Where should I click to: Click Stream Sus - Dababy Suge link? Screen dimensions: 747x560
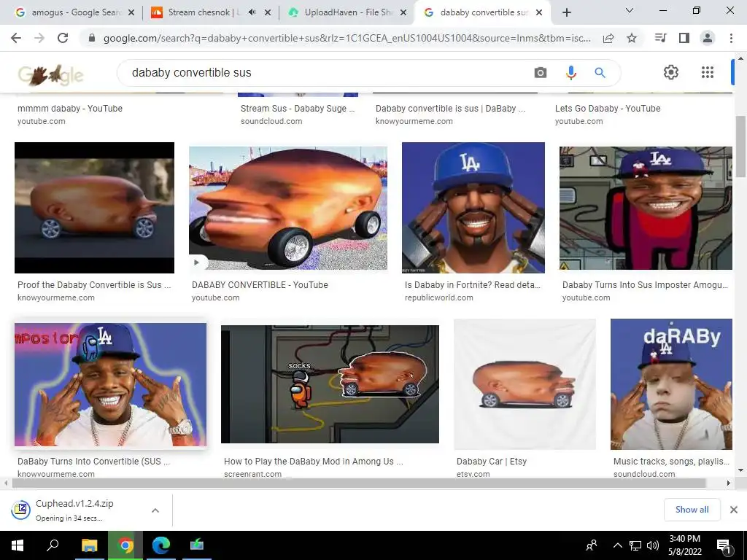point(298,108)
